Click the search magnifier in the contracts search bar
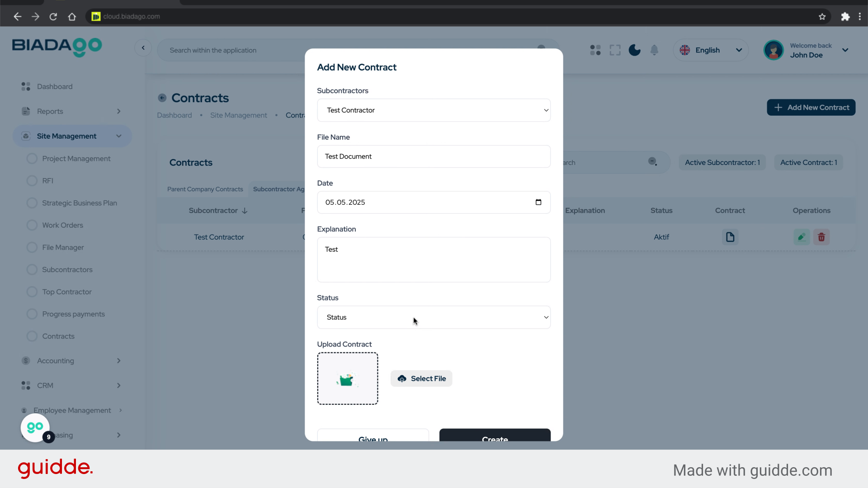 click(652, 162)
